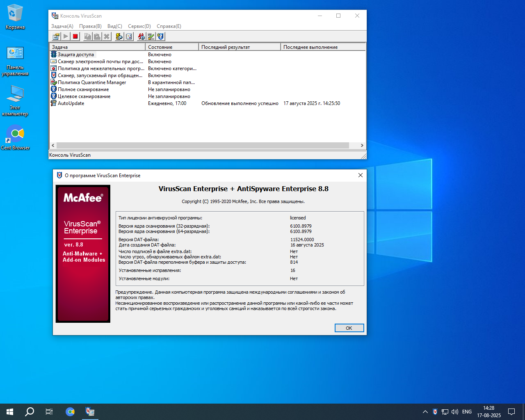Click ENG language indicator
This screenshot has height=420, width=525.
pyautogui.click(x=467, y=412)
